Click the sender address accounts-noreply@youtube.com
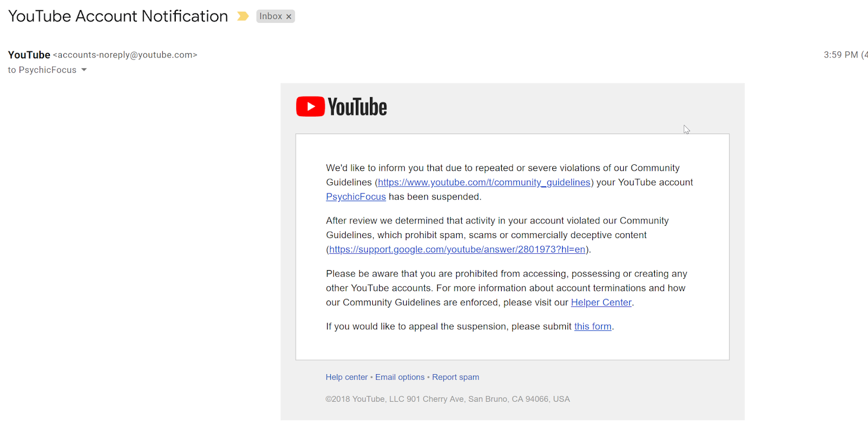 pos(125,55)
